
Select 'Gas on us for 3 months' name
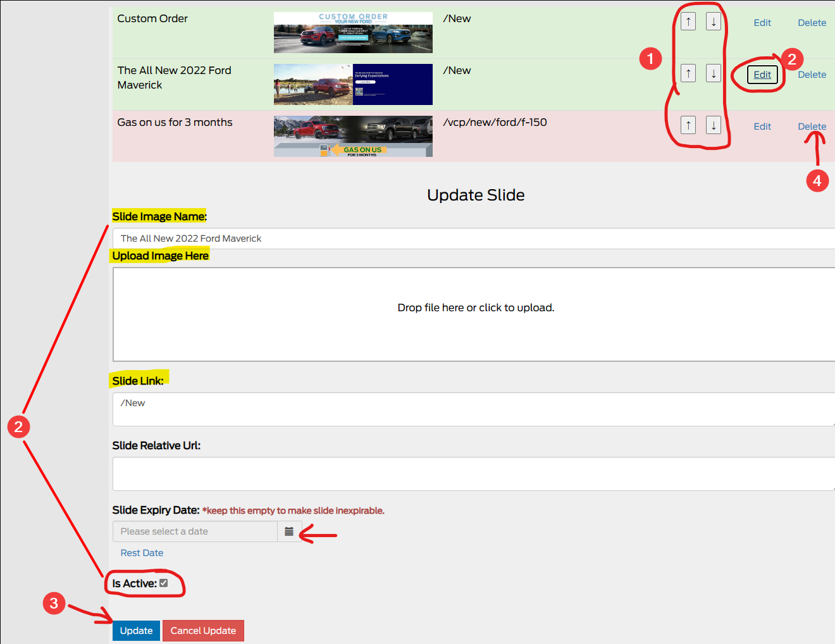(175, 122)
